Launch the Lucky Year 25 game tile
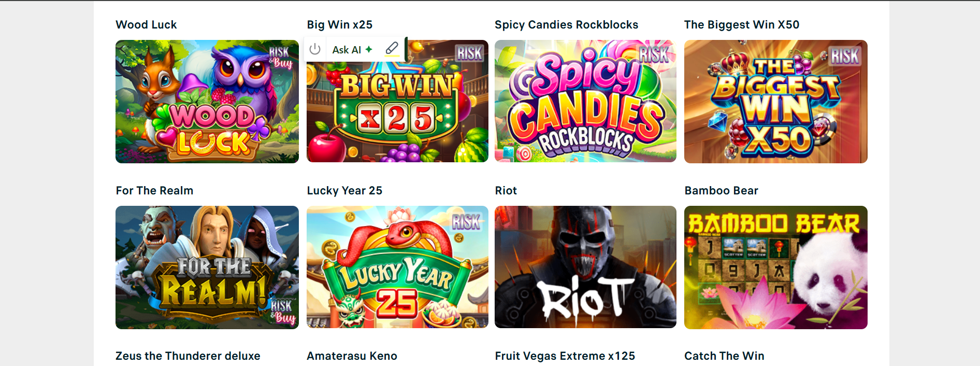 click(x=397, y=267)
